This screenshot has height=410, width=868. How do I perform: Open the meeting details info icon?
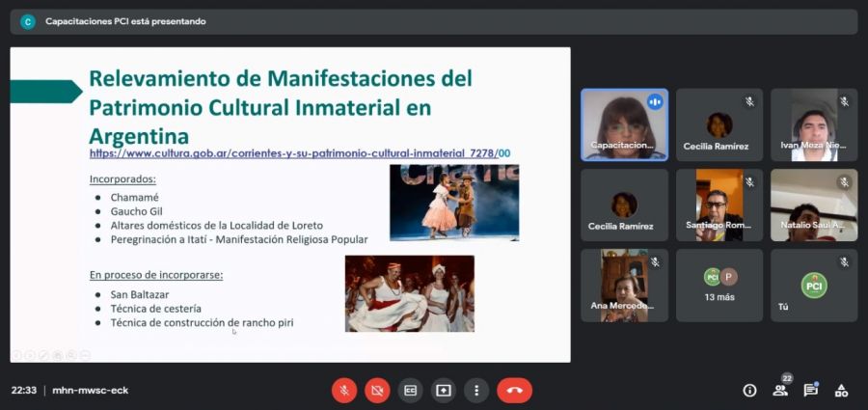(749, 390)
